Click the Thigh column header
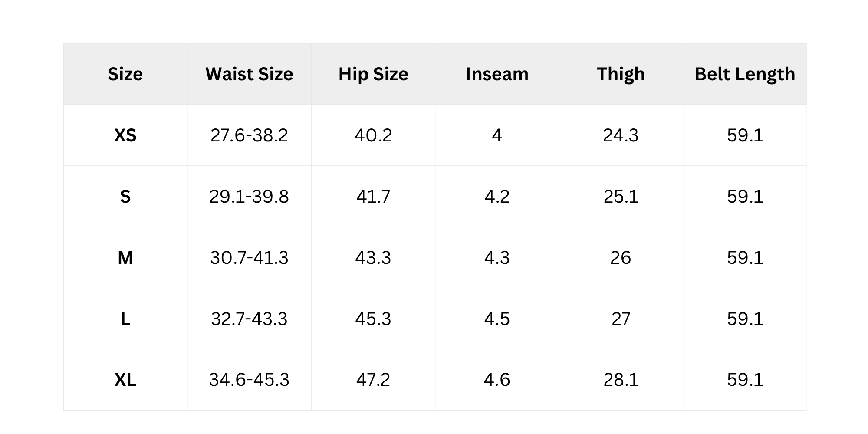 point(621,74)
